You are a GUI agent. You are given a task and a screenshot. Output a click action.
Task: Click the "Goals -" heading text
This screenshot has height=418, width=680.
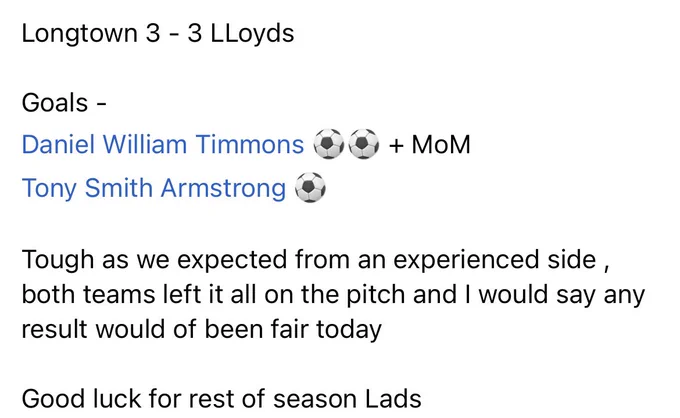click(x=64, y=103)
